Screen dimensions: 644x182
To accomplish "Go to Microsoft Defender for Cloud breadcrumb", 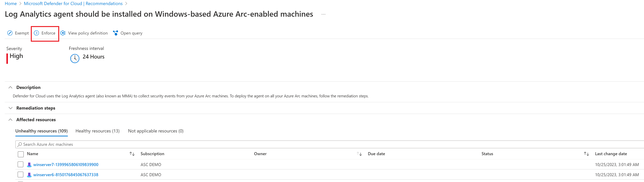I will click(x=73, y=4).
